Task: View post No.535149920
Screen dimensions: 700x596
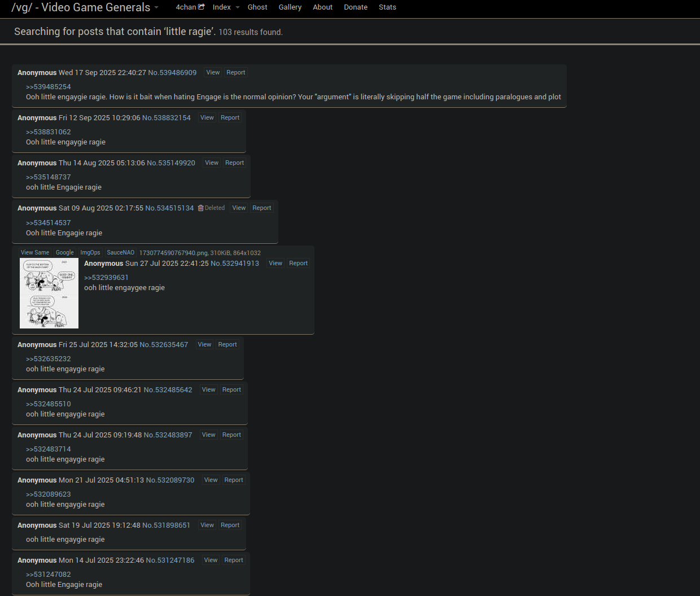Action: 212,163
